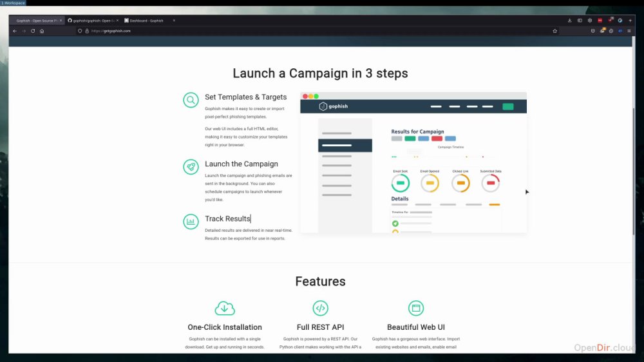Select the Set Templates & Targets step

(x=245, y=97)
